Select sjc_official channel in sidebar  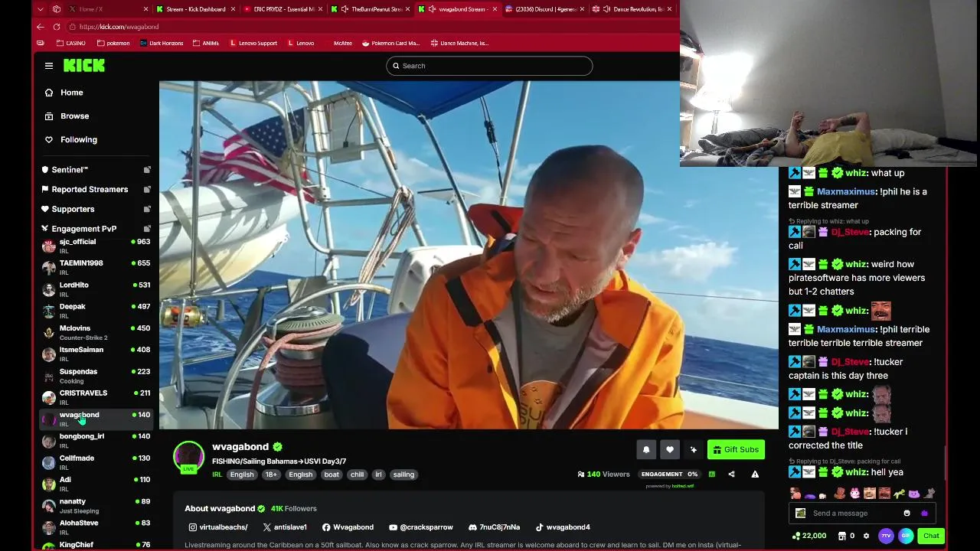[96, 246]
